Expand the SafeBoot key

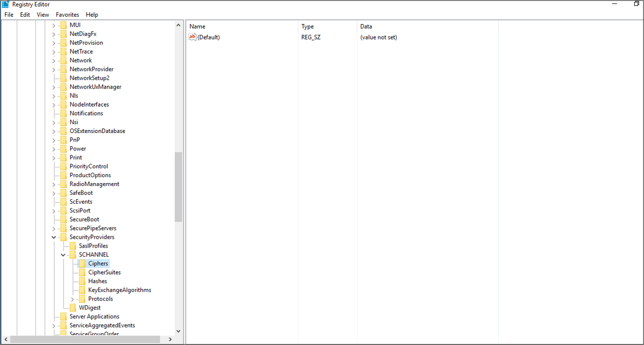pyautogui.click(x=54, y=193)
